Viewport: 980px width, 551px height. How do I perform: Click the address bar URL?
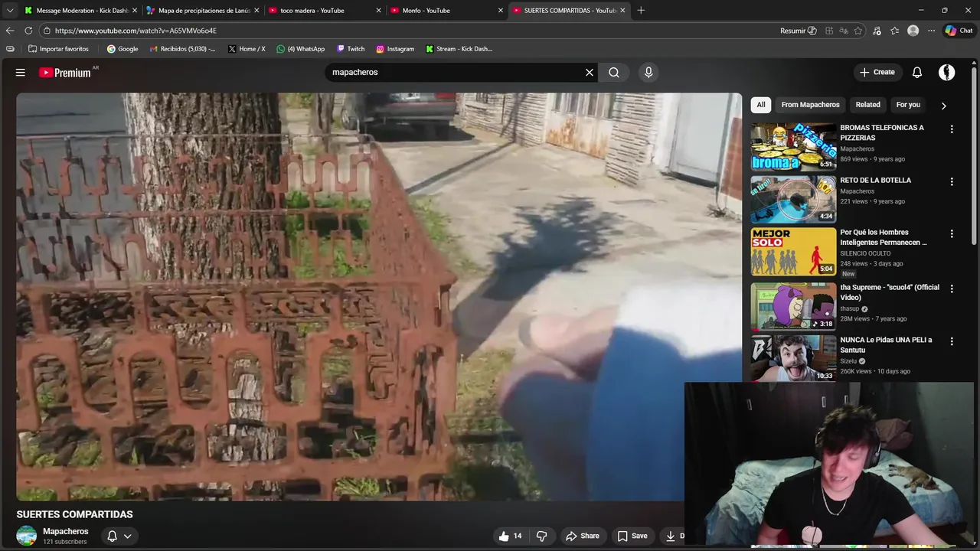136,31
